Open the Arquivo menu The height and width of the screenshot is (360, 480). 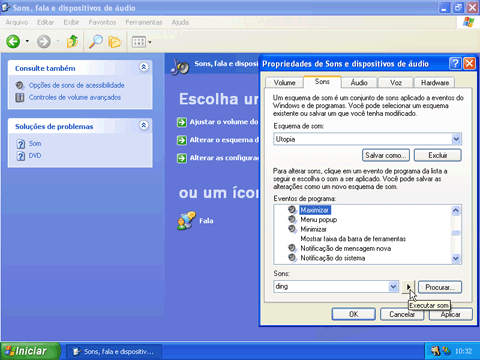(17, 22)
